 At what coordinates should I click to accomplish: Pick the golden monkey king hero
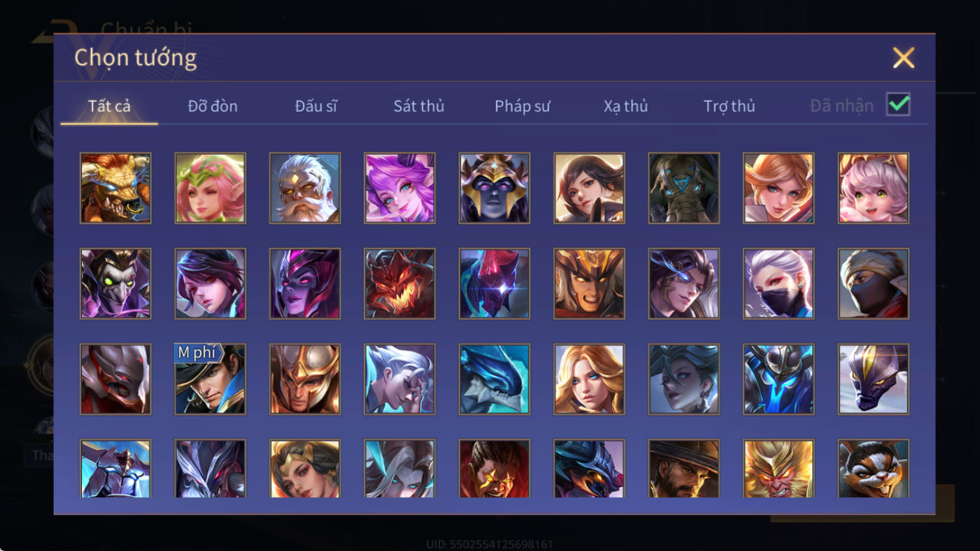pyautogui.click(x=778, y=468)
